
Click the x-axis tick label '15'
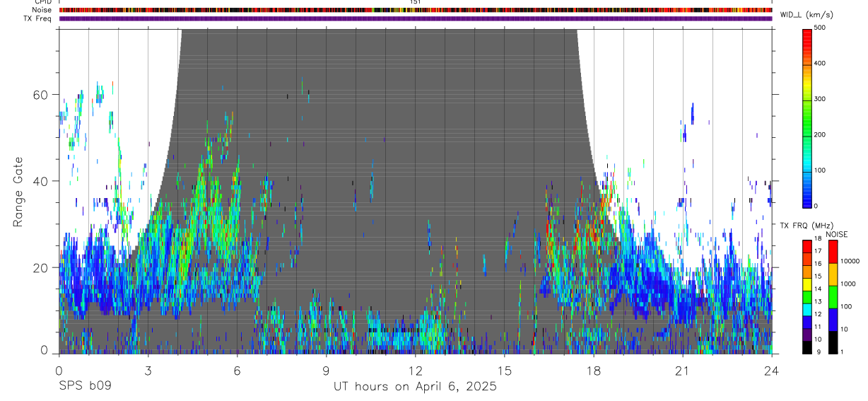click(505, 371)
